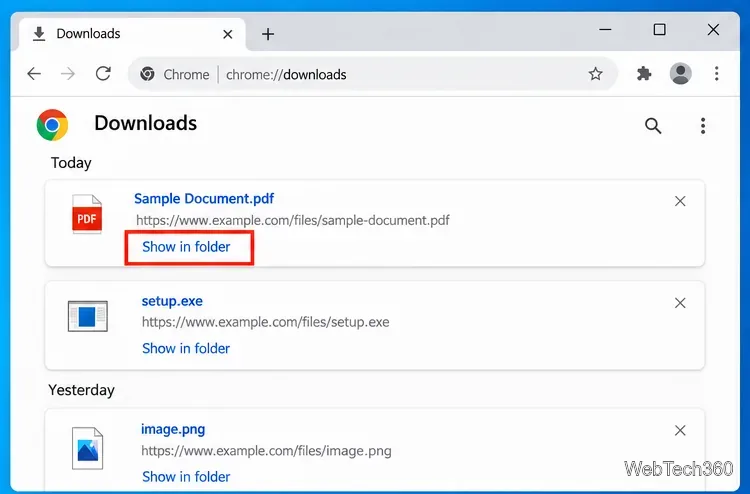The height and width of the screenshot is (494, 750).
Task: Show image.png in folder
Action: pyautogui.click(x=186, y=477)
